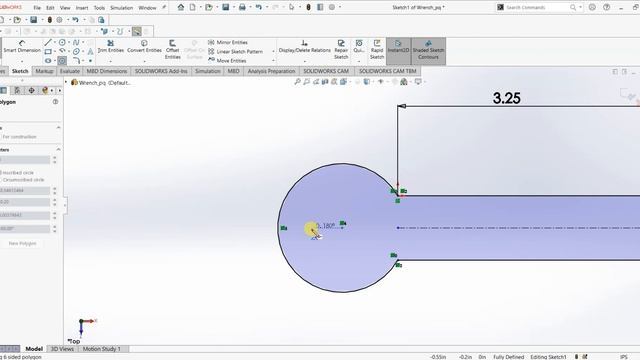Expand the Wrench_pq flyout tree
The width and height of the screenshot is (640, 360).
pyautogui.click(x=66, y=82)
